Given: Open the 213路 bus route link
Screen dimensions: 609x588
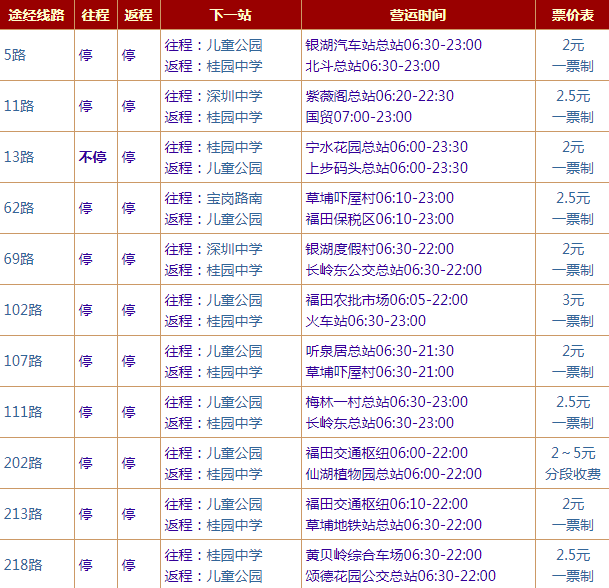Looking at the screenshot, I should click(x=23, y=514).
